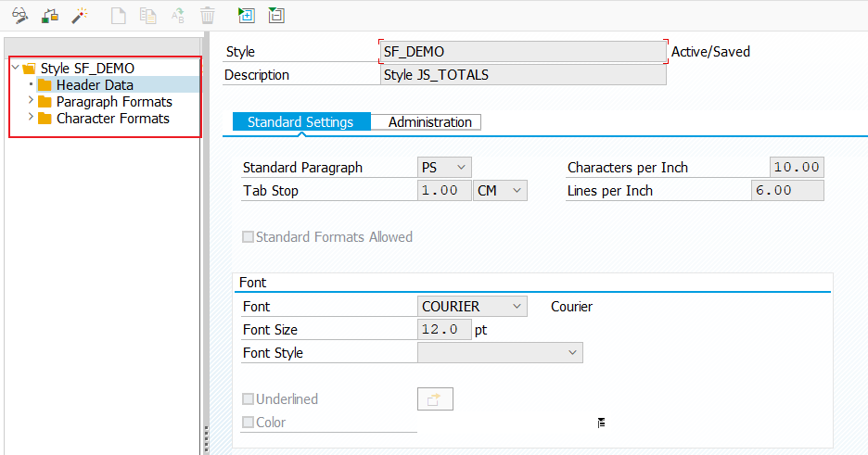Select the Paragraph Formats tree label

(x=114, y=102)
